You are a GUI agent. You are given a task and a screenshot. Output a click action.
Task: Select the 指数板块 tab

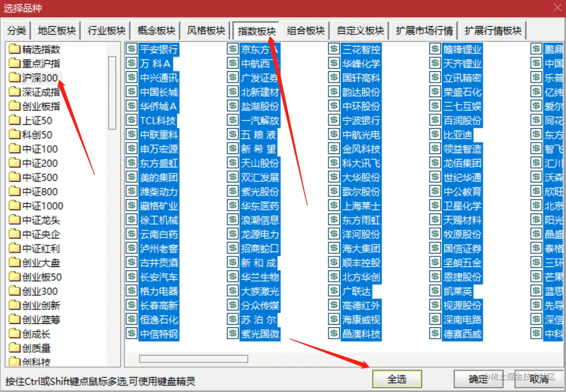[256, 31]
